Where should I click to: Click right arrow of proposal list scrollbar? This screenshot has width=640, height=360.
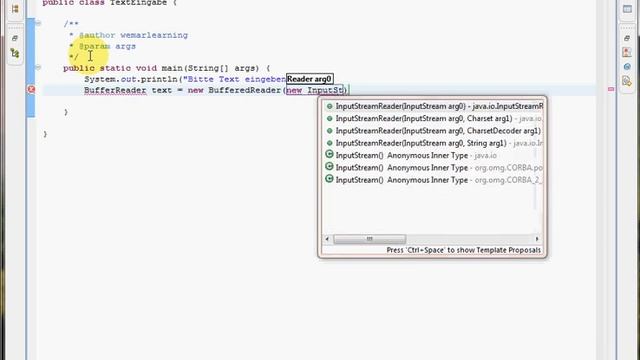537,239
